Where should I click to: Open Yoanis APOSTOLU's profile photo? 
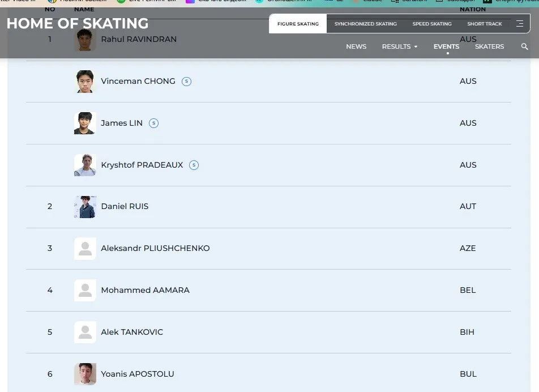click(85, 374)
